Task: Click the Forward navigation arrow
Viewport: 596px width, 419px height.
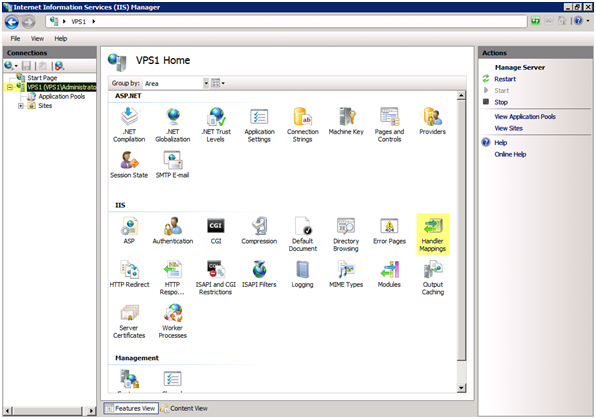Action: pyautogui.click(x=28, y=22)
